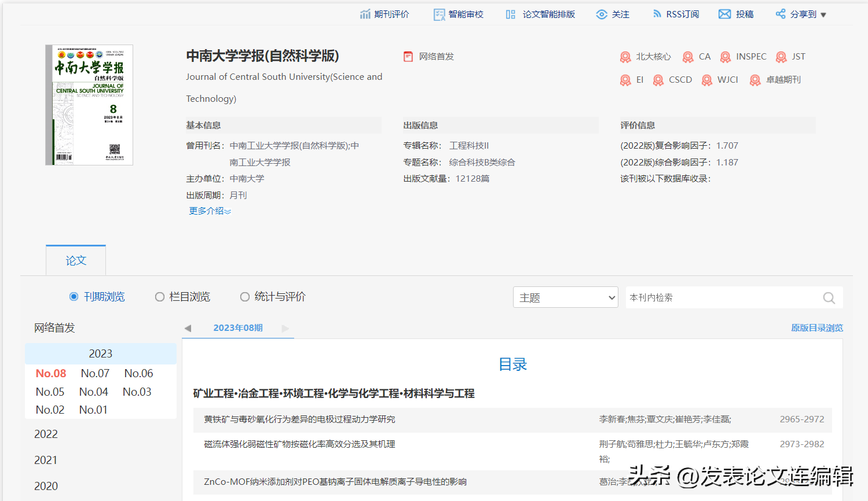Expand the 2020 year issues
The height and width of the screenshot is (501, 868).
click(x=46, y=486)
